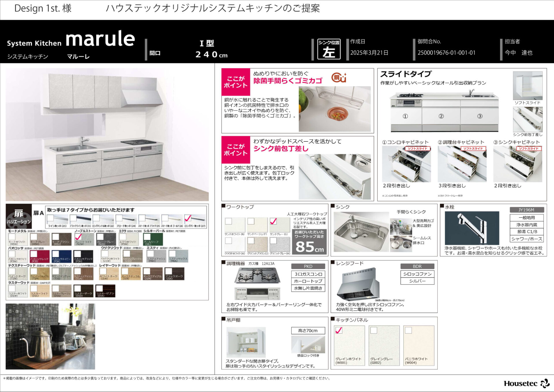The image size is (554, 392).
Task: Click the faucet product photo
Action: coord(472,228)
